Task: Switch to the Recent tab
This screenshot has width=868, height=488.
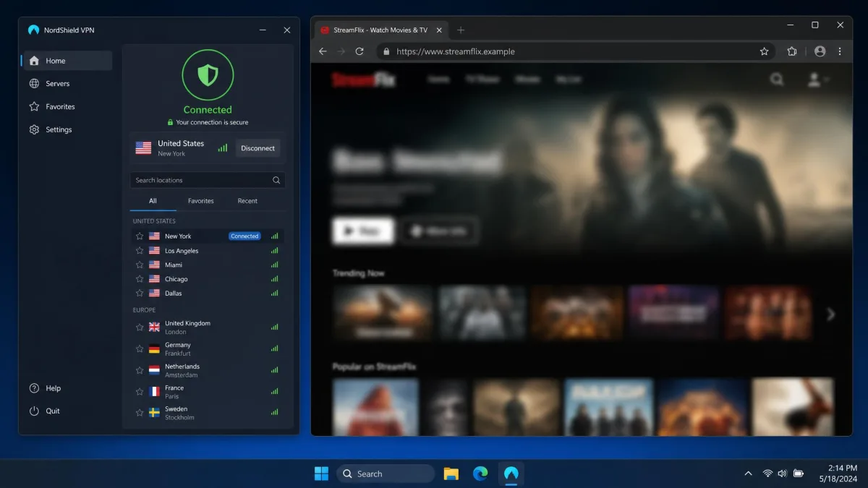Action: click(247, 201)
